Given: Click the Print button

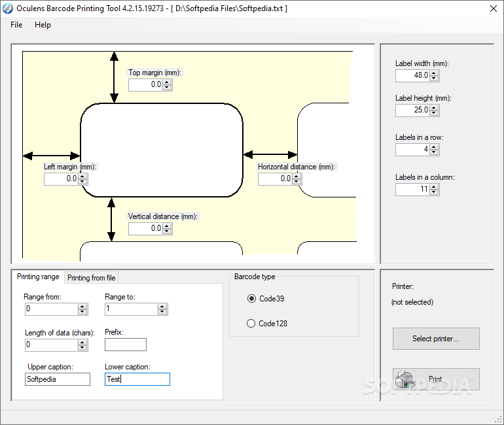Looking at the screenshot, I should pos(436,379).
